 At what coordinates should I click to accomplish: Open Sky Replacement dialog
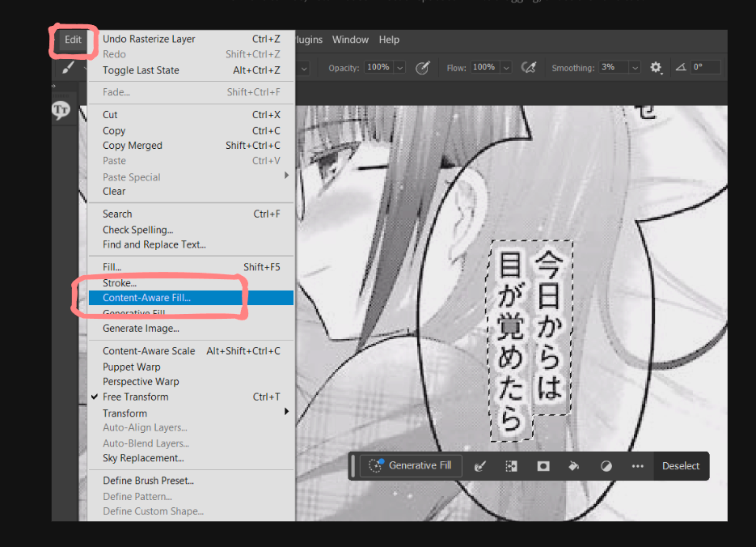click(192, 458)
